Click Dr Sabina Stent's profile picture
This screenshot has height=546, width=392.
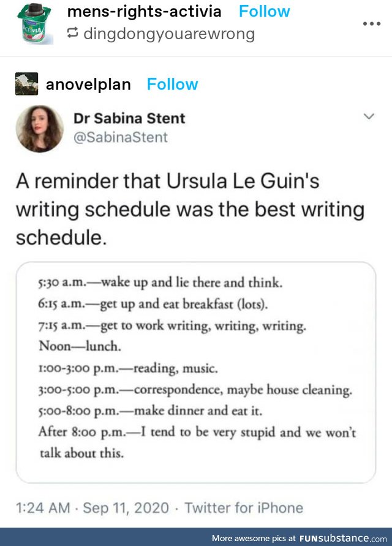(x=39, y=129)
